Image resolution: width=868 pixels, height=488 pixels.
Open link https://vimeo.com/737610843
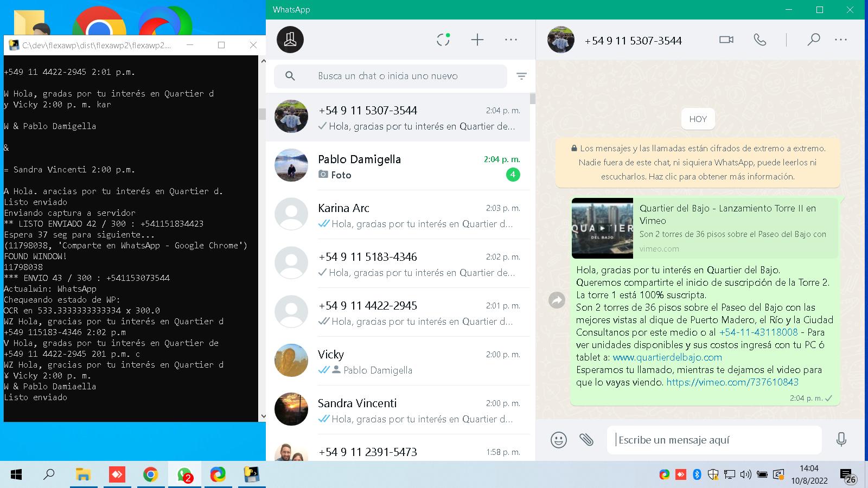[x=732, y=382]
